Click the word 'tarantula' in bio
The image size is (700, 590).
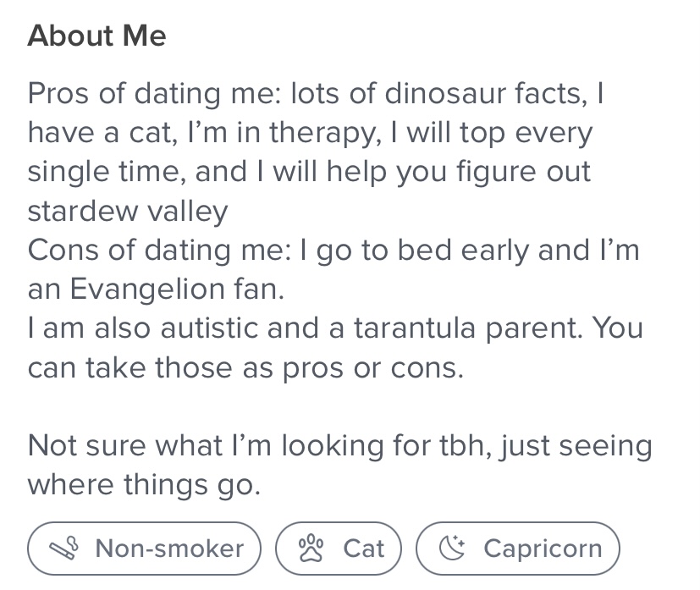416,328
